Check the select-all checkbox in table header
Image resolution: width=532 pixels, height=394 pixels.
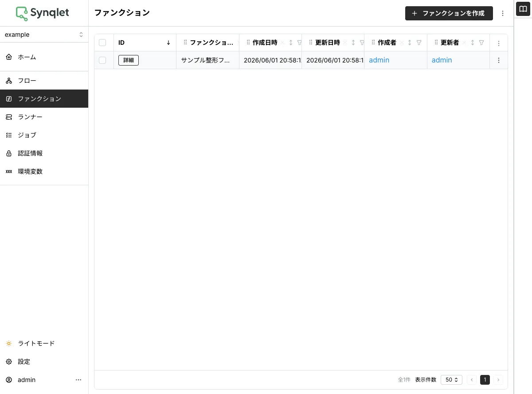pyautogui.click(x=102, y=43)
